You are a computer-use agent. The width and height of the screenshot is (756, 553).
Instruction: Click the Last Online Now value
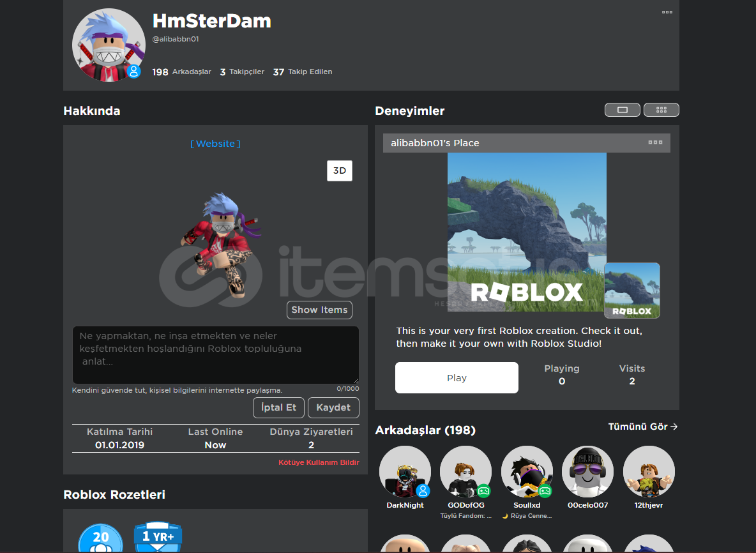[215, 445]
